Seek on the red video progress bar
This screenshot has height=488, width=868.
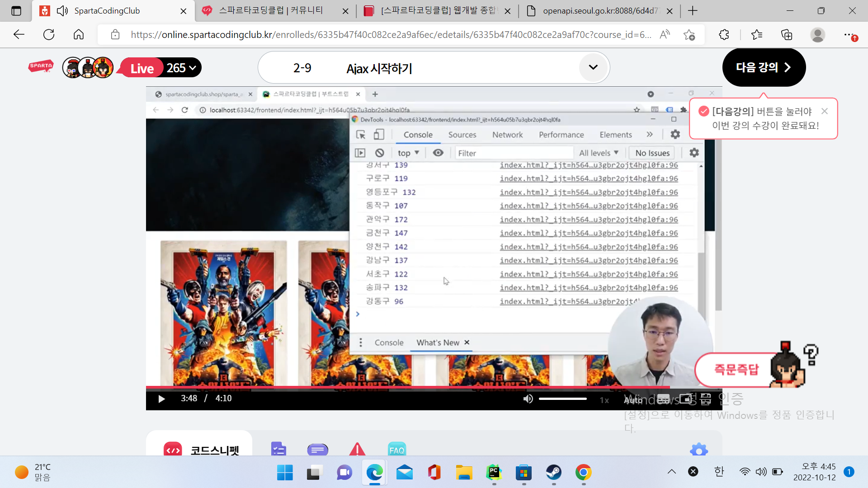tap(434, 387)
